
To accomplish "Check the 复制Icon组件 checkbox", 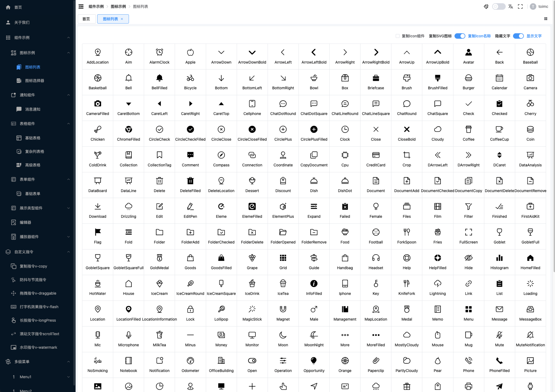I will click(x=398, y=36).
